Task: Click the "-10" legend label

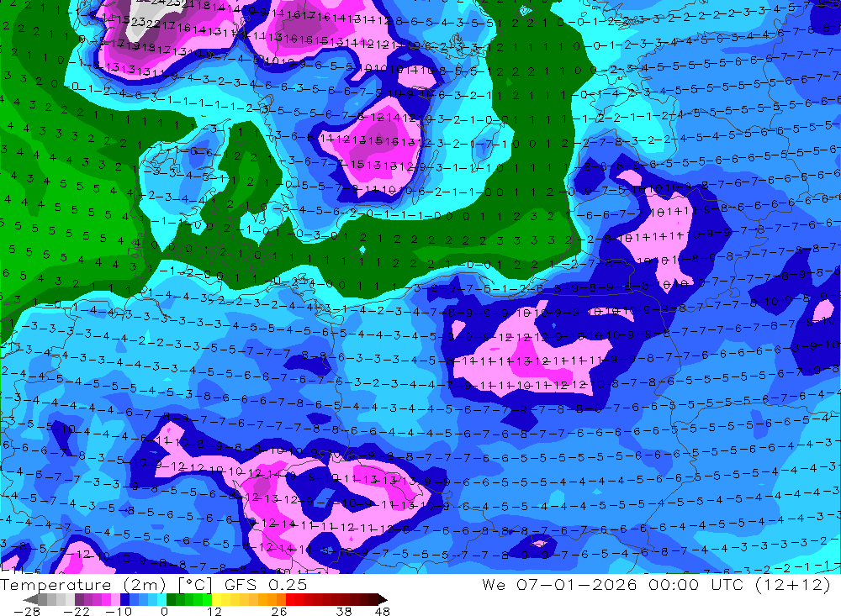Action: coord(118,611)
